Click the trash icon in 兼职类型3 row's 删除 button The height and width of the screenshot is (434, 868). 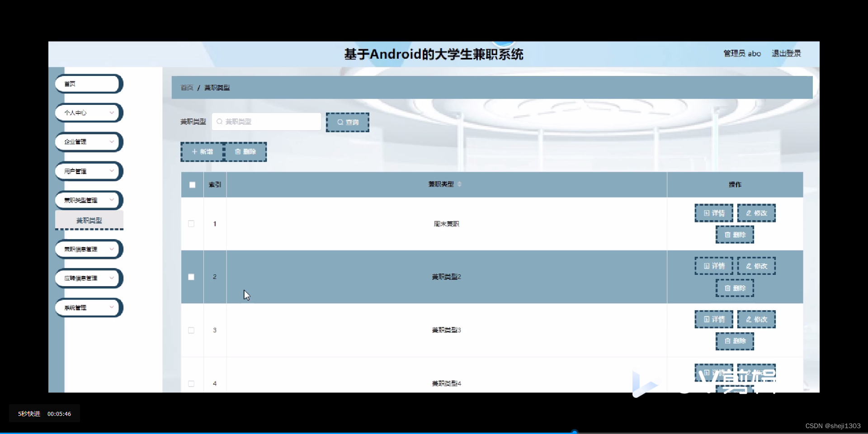pos(727,341)
